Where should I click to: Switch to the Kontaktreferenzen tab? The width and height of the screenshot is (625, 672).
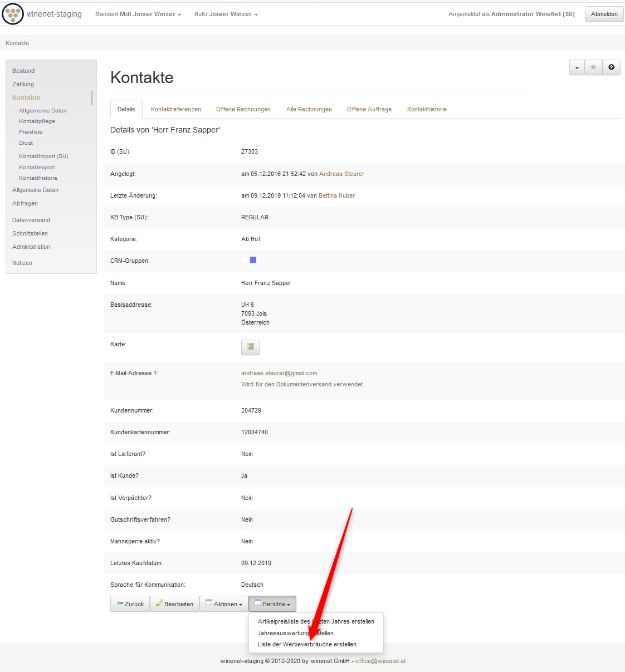click(x=175, y=110)
